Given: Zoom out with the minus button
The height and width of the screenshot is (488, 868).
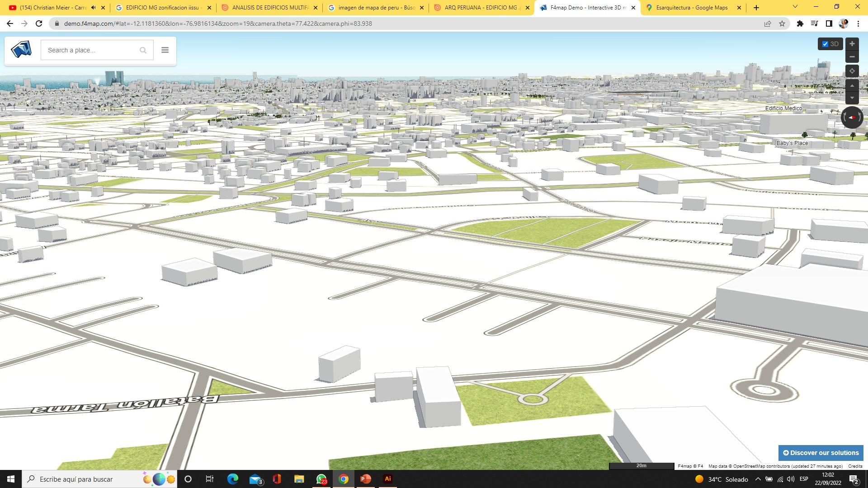Looking at the screenshot, I should [x=852, y=56].
